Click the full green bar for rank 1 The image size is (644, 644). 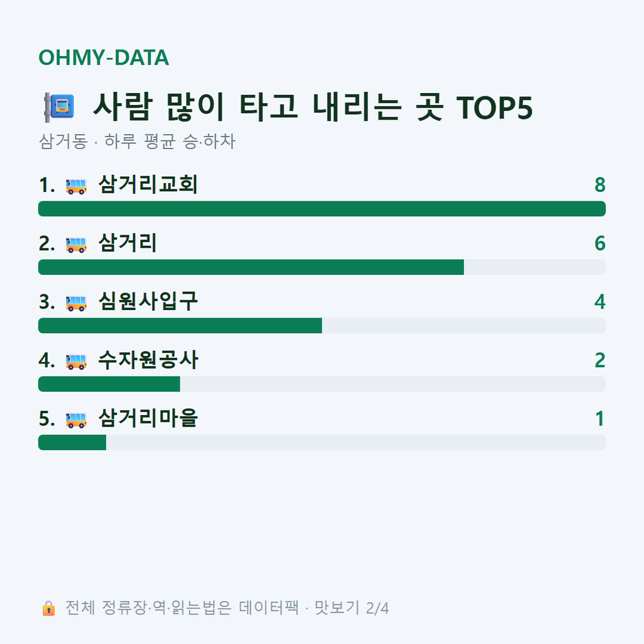point(322,209)
